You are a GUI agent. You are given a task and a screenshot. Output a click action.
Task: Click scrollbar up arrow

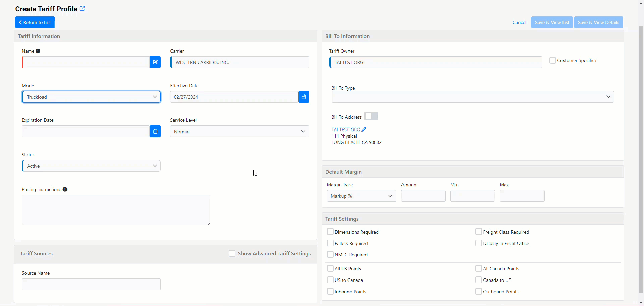(641, 3)
